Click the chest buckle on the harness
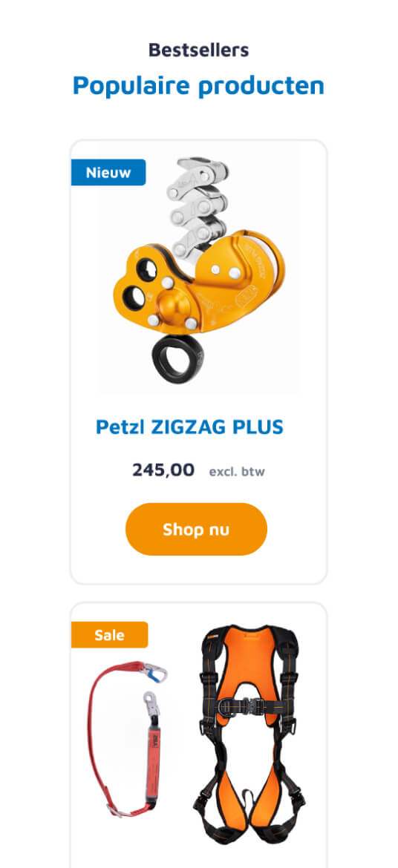This screenshot has width=398, height=868. (x=248, y=704)
